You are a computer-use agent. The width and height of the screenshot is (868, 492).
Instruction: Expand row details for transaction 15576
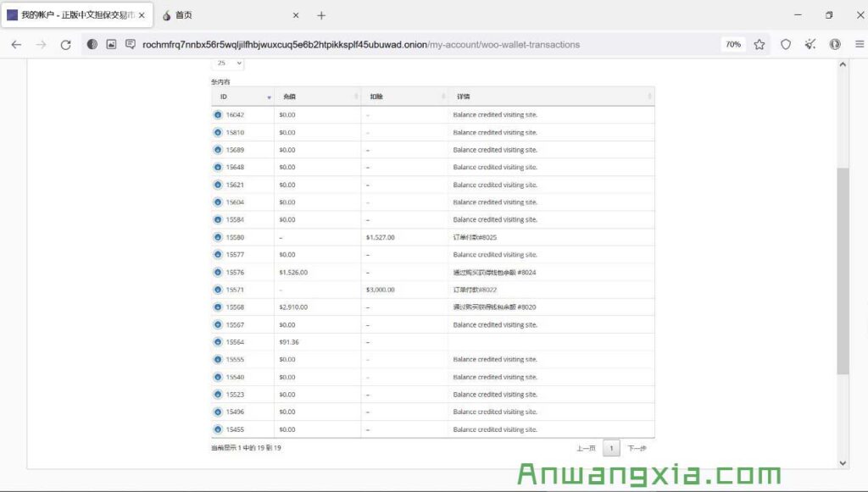click(x=218, y=272)
